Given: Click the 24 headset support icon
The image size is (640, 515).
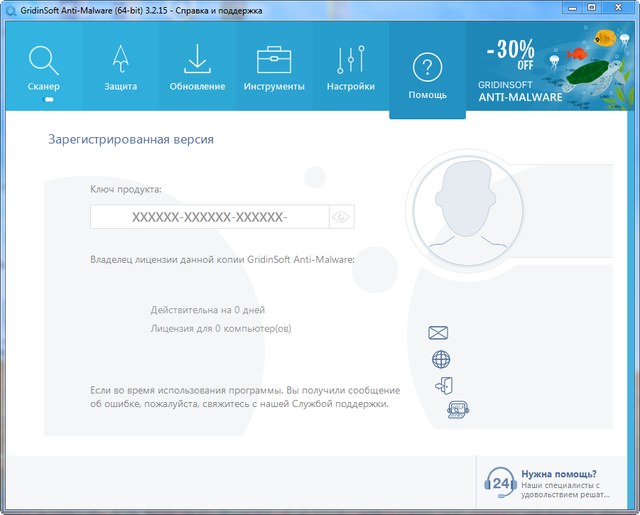Looking at the screenshot, I should point(499,481).
